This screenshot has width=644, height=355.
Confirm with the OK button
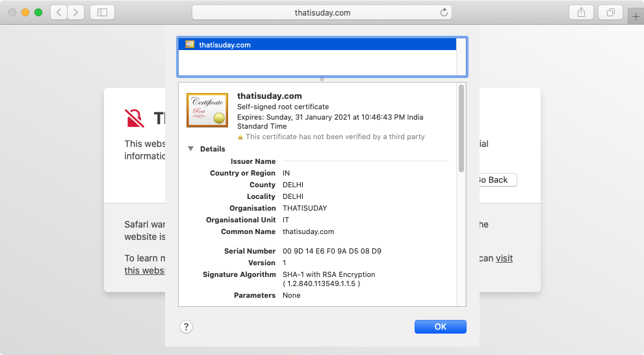(x=441, y=326)
